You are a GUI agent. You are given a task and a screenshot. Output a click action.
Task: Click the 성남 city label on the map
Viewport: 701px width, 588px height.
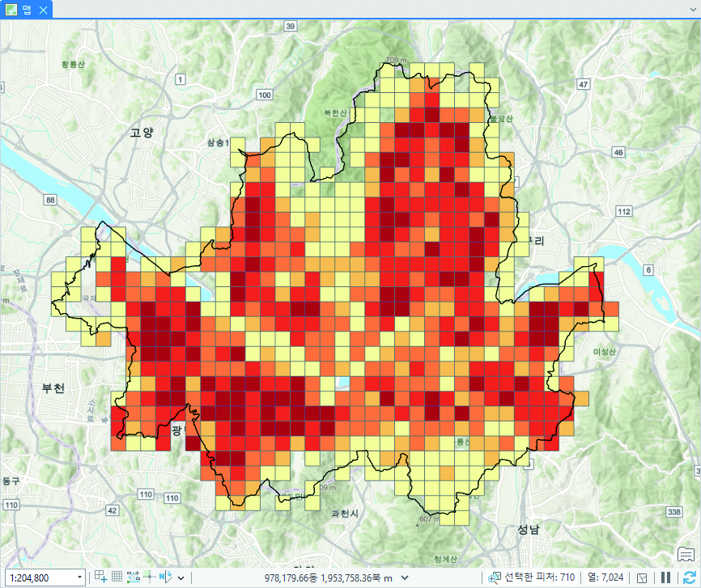(x=528, y=529)
